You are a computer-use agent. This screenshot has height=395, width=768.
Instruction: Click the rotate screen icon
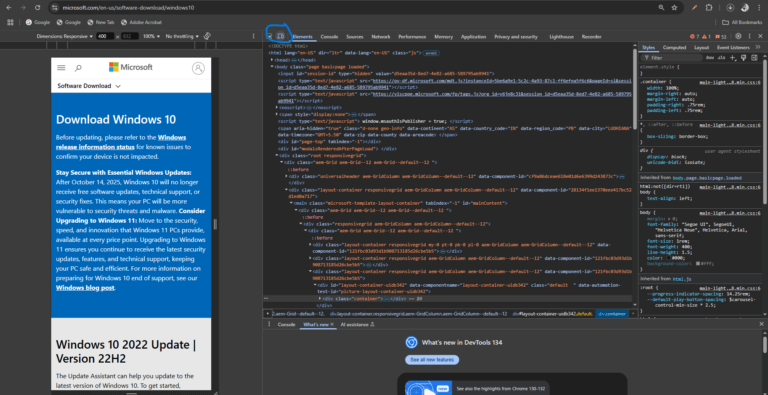[x=207, y=36]
